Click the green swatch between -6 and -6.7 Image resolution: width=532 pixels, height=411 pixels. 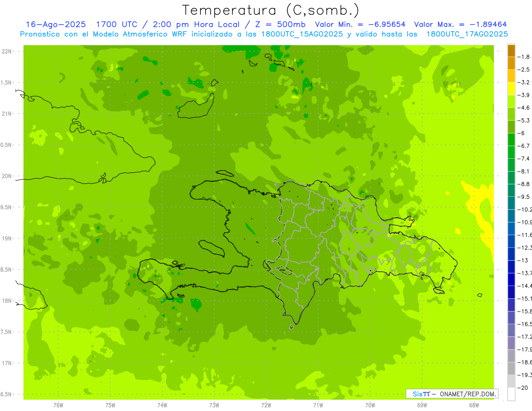click(512, 140)
